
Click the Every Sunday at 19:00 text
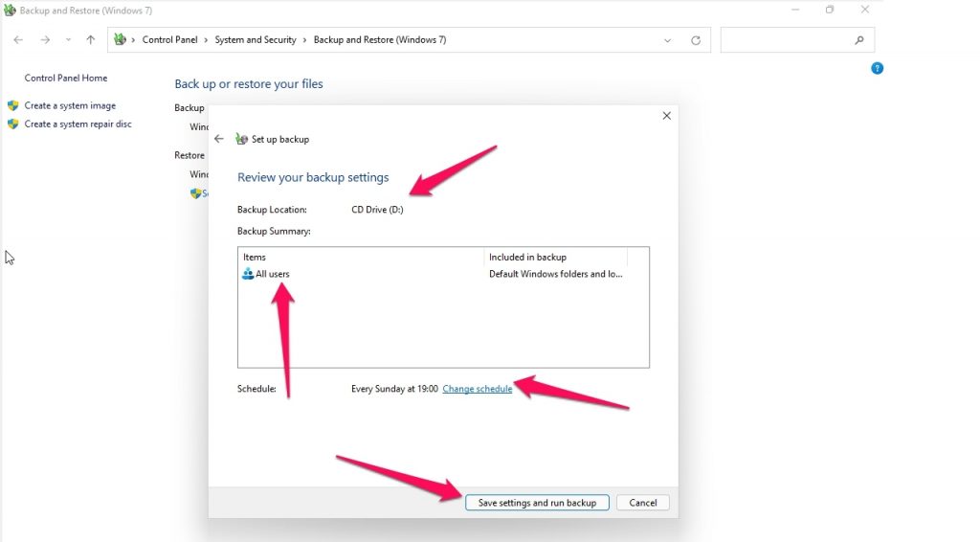(x=394, y=389)
